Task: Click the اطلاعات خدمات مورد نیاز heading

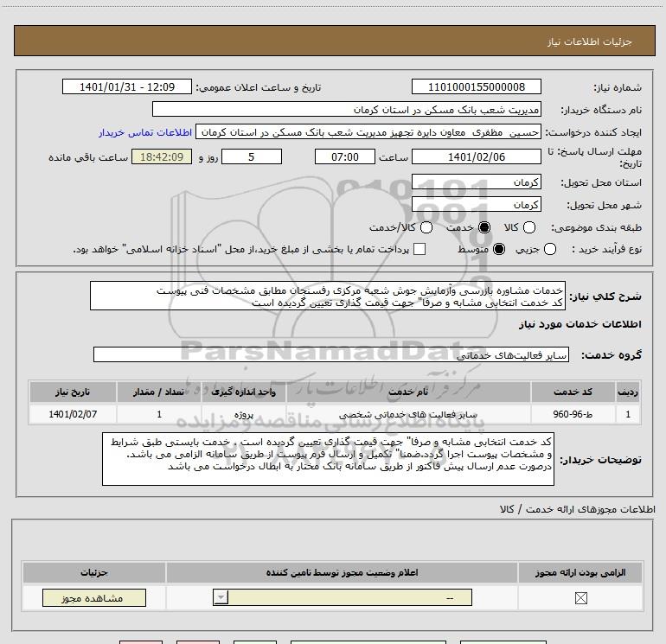Action: [580, 324]
